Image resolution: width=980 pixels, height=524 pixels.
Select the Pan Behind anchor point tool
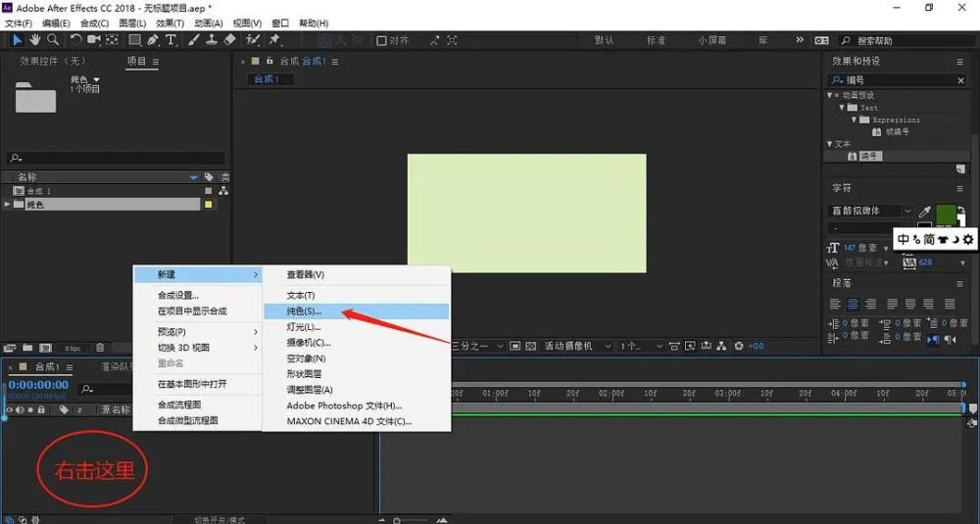(112, 40)
